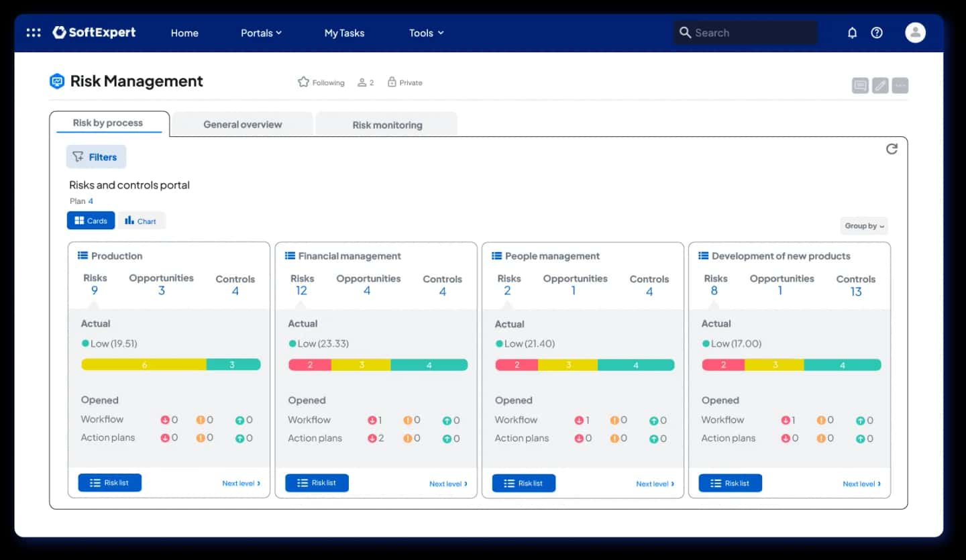966x560 pixels.
Task: Open the Risk monitoring tab
Action: (387, 125)
